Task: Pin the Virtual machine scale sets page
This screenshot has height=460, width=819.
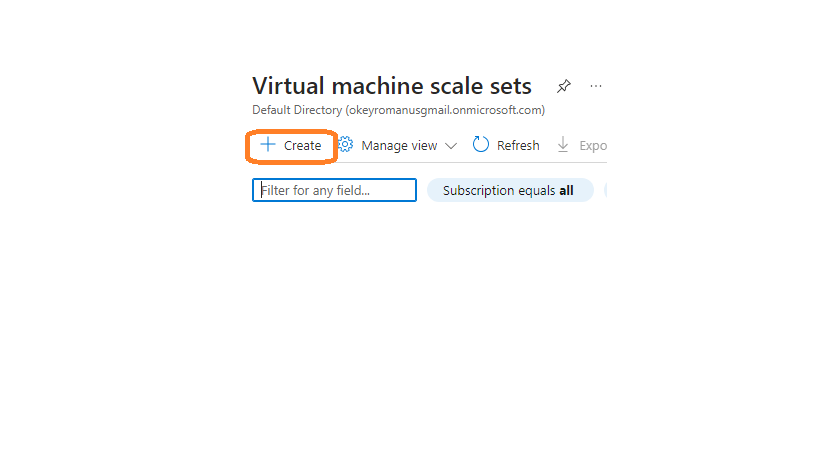Action: (x=564, y=86)
